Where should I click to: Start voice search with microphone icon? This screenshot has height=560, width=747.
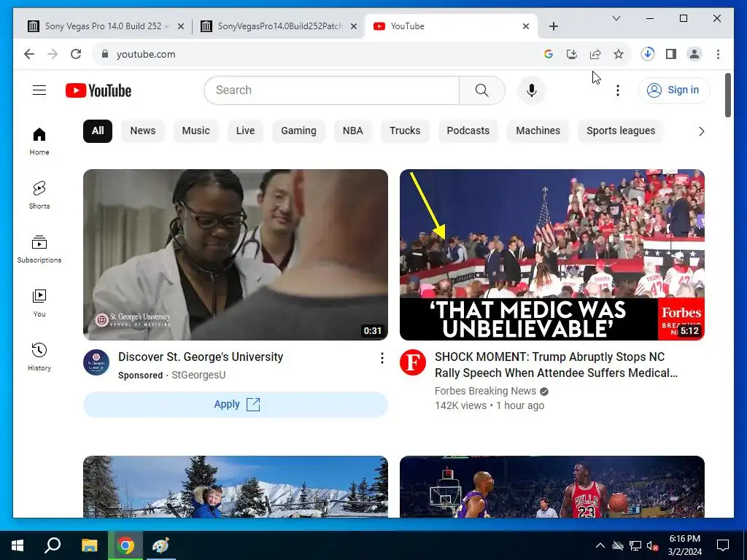[532, 90]
